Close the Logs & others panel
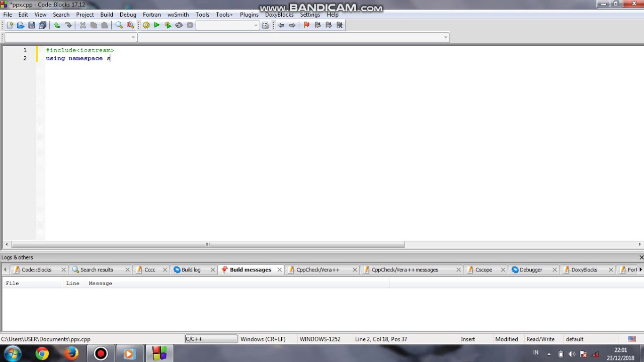This screenshot has height=362, width=644. coord(641,257)
